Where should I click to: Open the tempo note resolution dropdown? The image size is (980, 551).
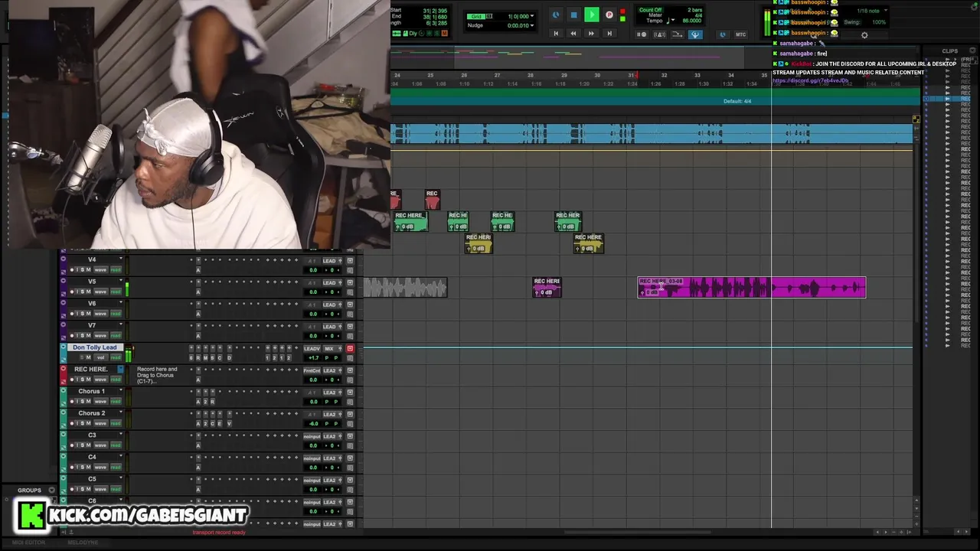pos(669,21)
